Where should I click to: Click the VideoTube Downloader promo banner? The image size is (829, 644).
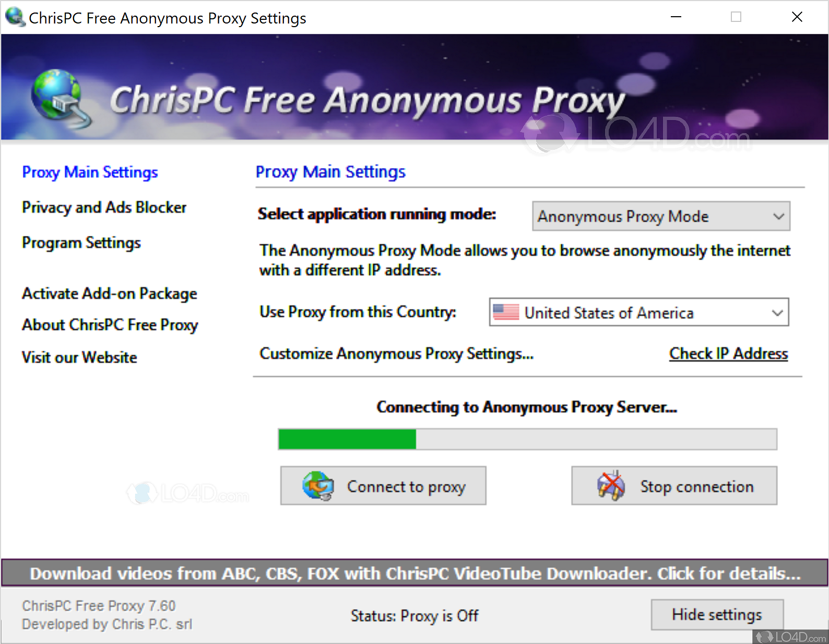tap(415, 574)
